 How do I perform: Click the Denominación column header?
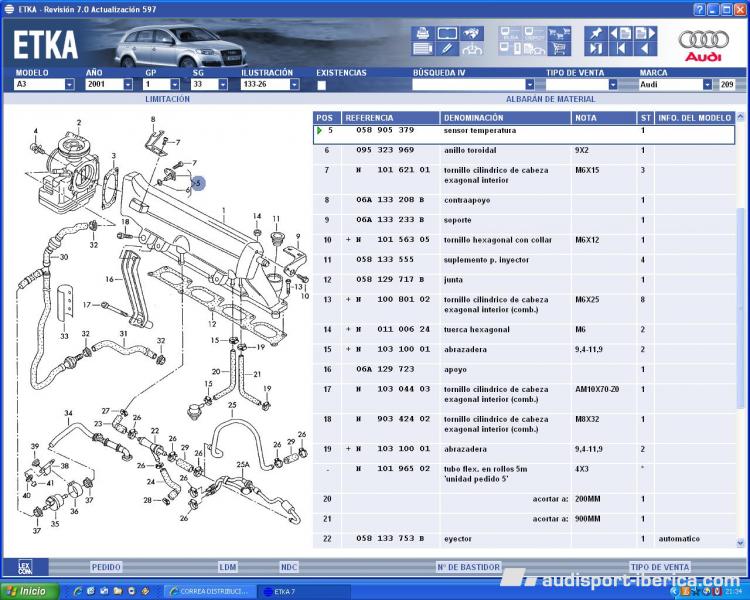(x=505, y=118)
